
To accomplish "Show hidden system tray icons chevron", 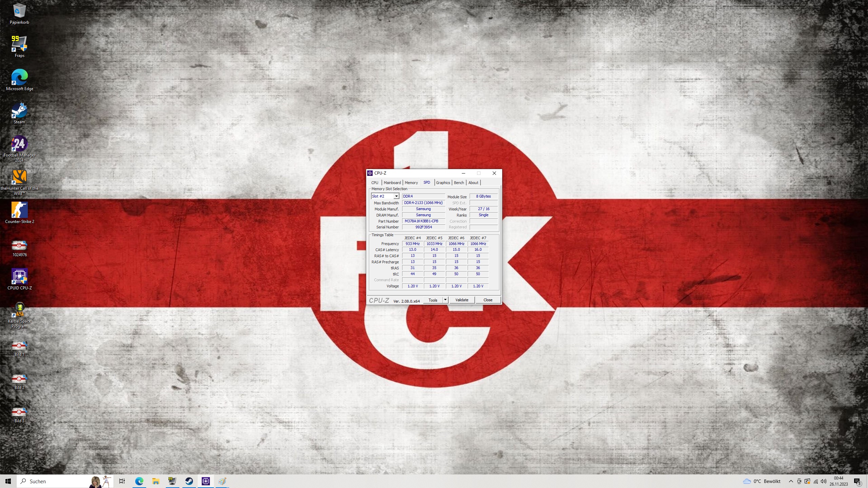I will [x=791, y=481].
